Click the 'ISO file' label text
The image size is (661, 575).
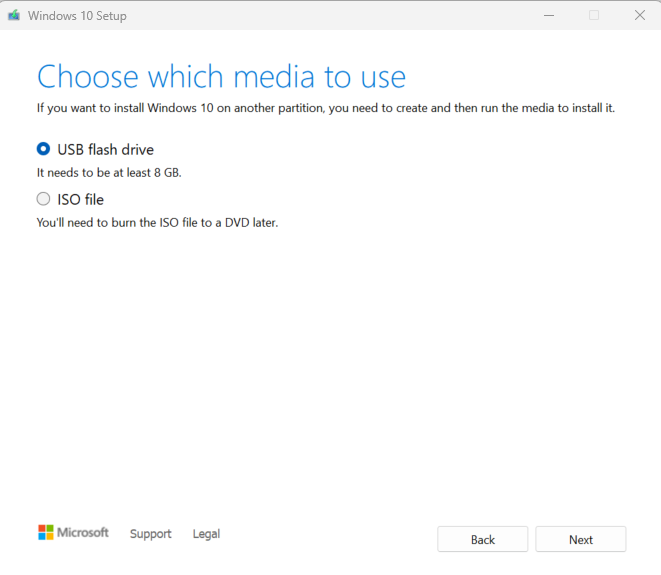tap(81, 199)
